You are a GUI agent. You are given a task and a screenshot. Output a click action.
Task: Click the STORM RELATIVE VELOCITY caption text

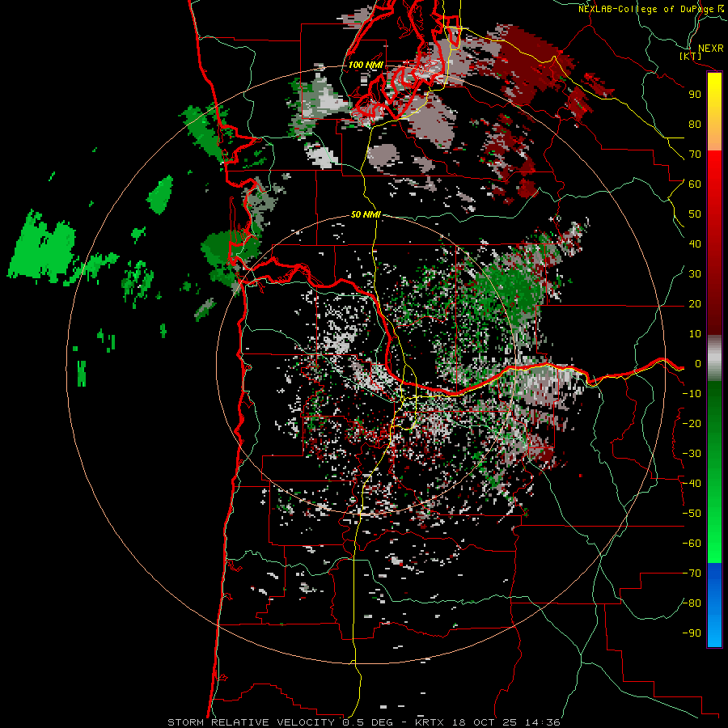(x=253, y=722)
